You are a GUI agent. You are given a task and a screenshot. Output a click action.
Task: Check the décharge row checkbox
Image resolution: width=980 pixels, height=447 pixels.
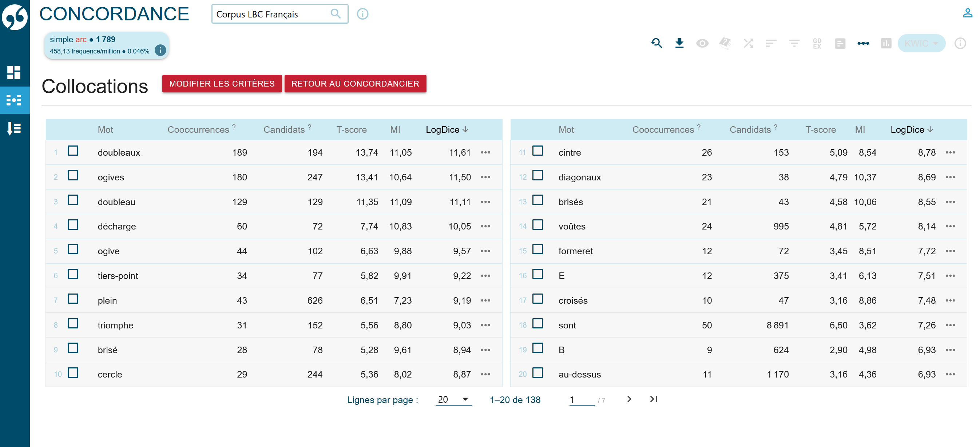coord(73,225)
